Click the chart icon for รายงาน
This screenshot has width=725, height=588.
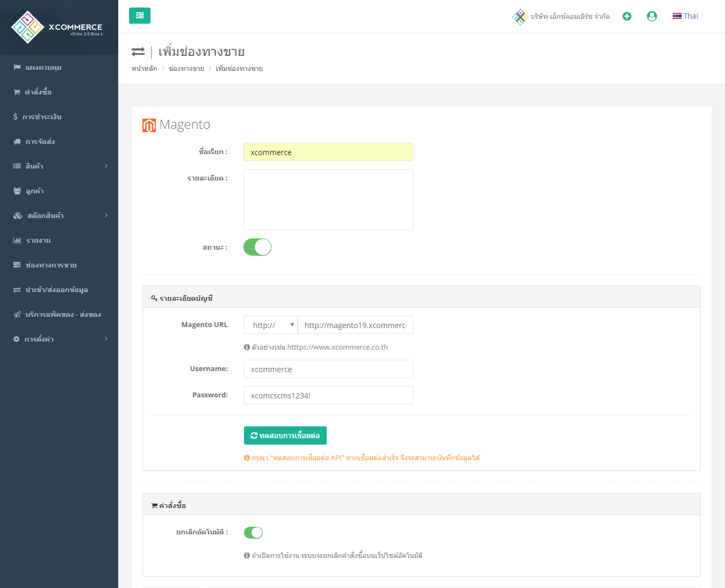(x=17, y=240)
